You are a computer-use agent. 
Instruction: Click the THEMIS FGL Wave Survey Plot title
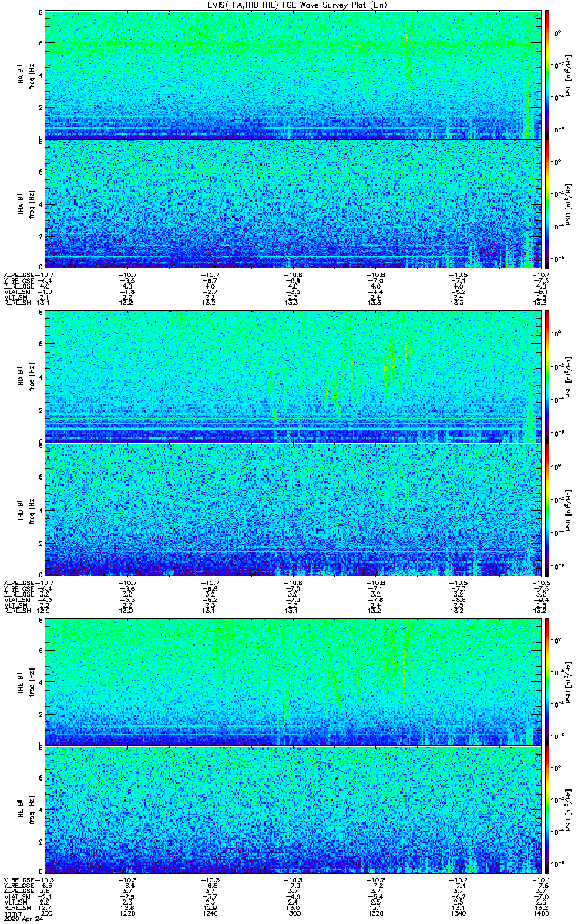pos(292,5)
